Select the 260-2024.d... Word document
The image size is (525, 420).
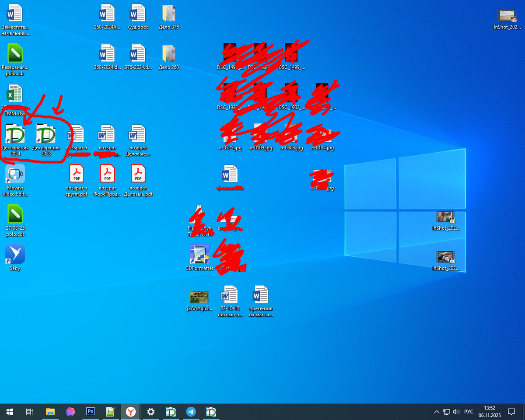point(107,57)
